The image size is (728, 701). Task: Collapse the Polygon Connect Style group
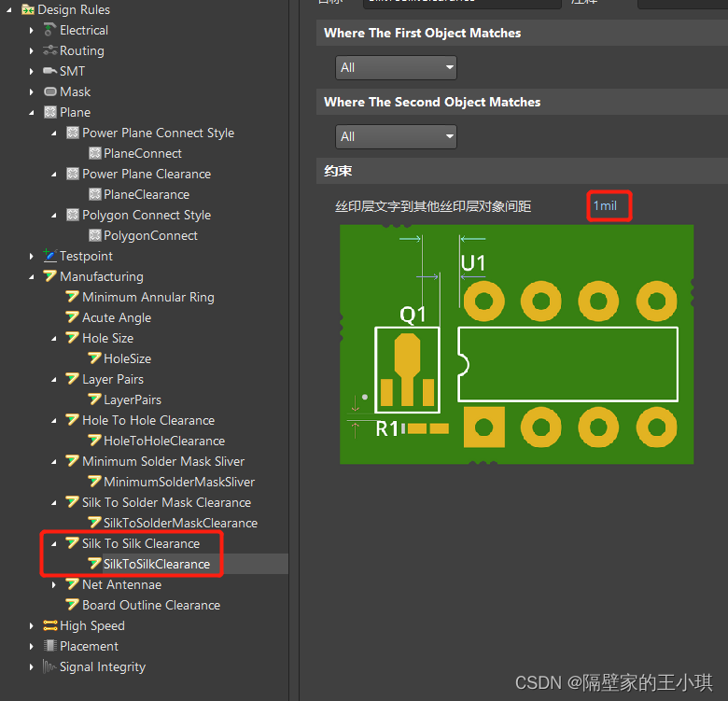click(x=54, y=215)
